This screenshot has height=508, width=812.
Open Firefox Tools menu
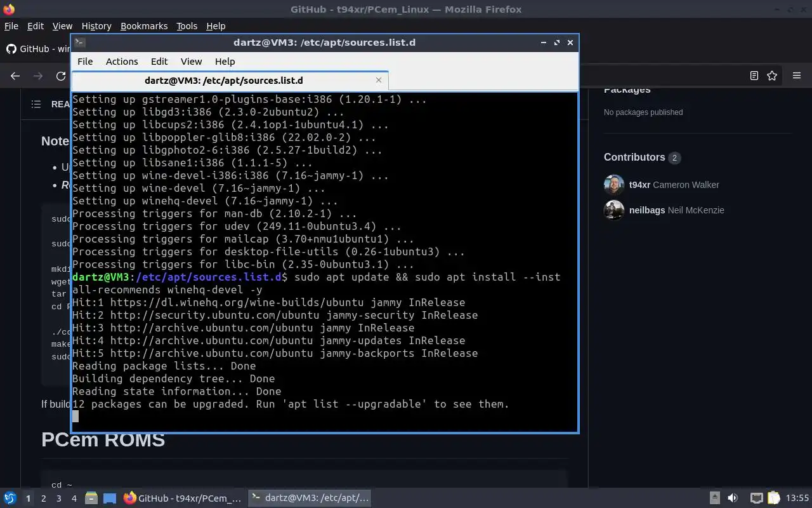coord(187,26)
